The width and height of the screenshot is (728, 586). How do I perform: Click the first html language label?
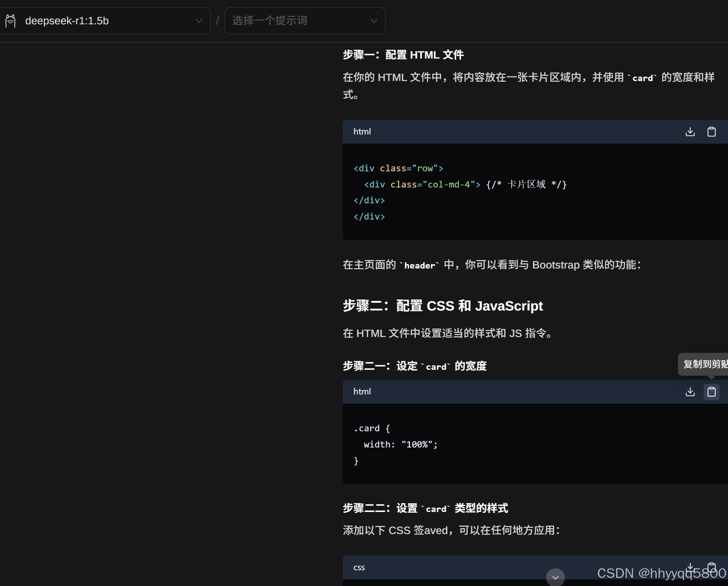(x=362, y=132)
